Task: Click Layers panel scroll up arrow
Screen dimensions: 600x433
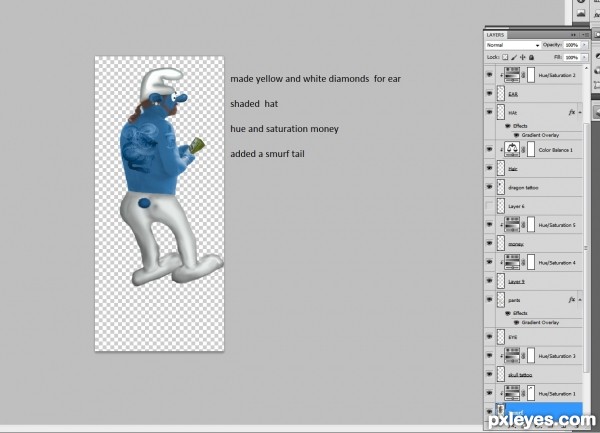Action: (586, 68)
